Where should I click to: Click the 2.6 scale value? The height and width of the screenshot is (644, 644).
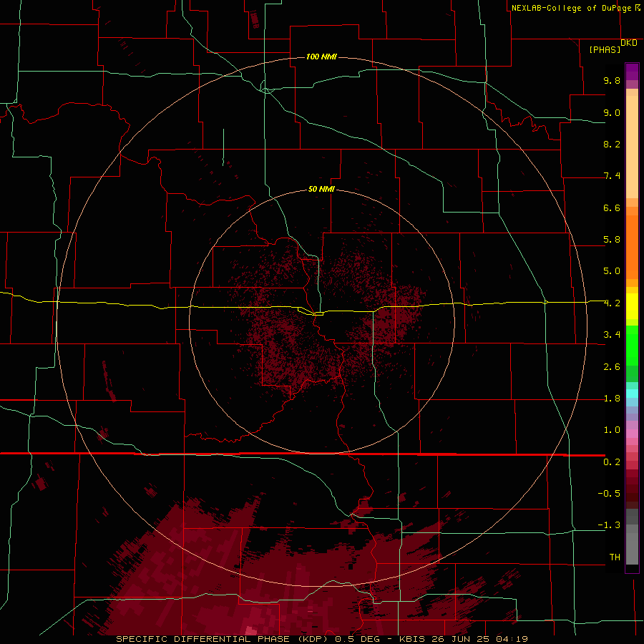click(x=612, y=367)
